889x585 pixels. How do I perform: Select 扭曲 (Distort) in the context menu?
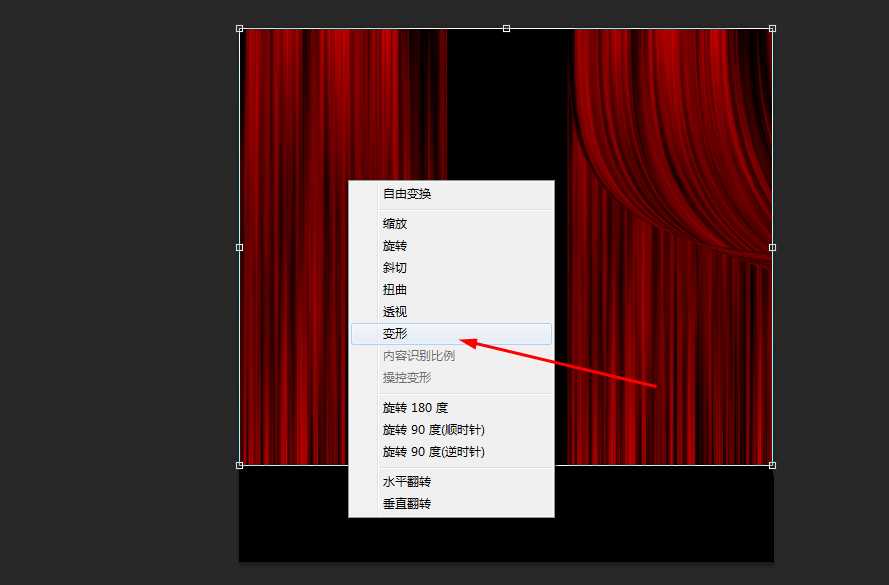pyautogui.click(x=394, y=289)
